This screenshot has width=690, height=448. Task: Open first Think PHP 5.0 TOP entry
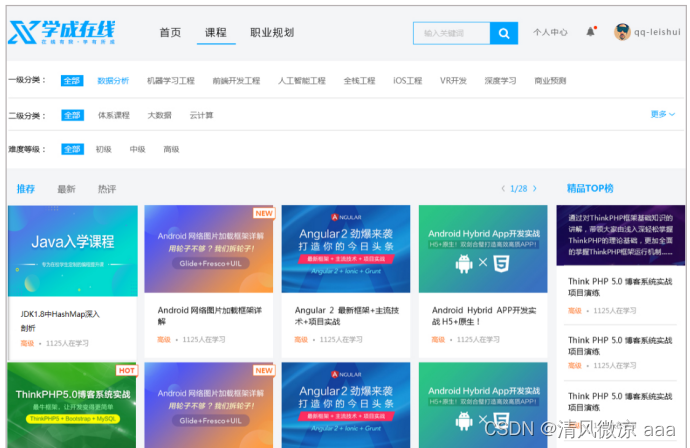pyautogui.click(x=620, y=287)
